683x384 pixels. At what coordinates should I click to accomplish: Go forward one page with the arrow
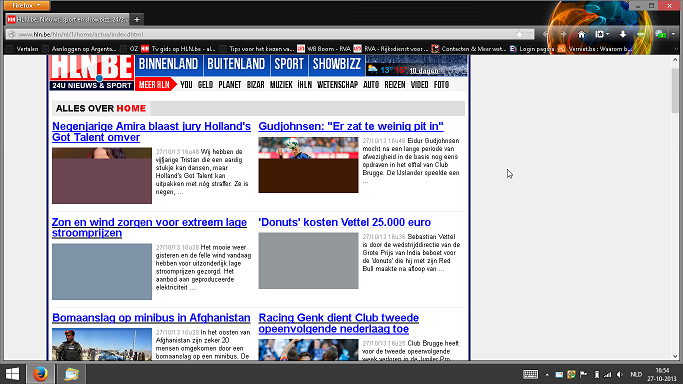pyautogui.click(x=563, y=34)
